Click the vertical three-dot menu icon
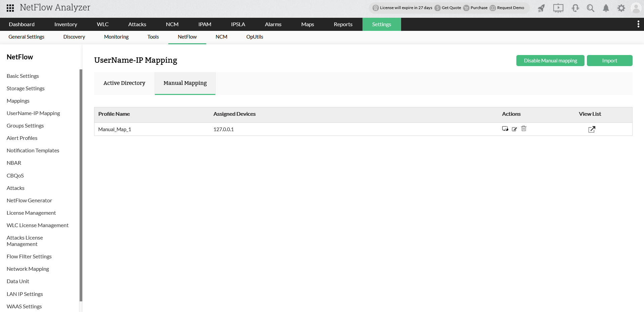The height and width of the screenshot is (312, 644). pos(638,24)
